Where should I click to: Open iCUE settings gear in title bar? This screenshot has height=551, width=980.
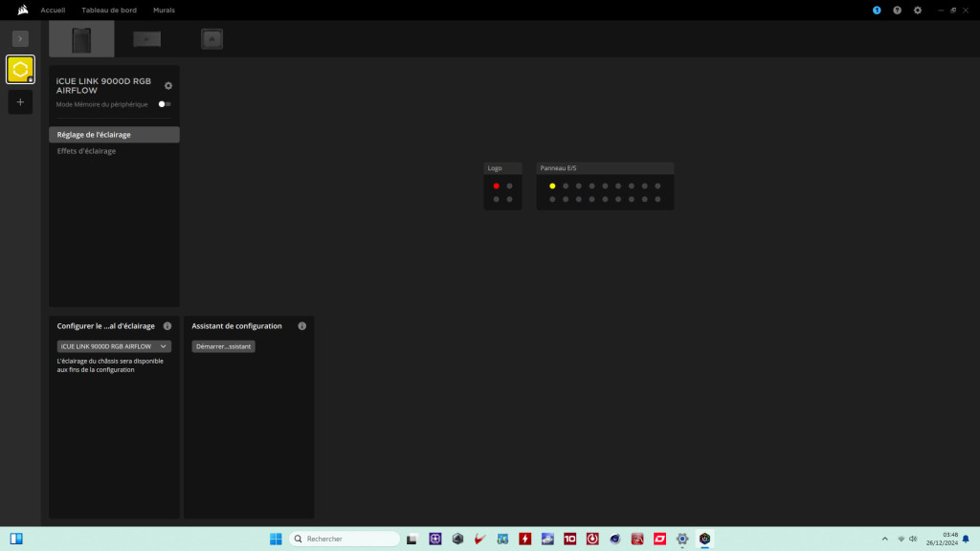(x=918, y=10)
